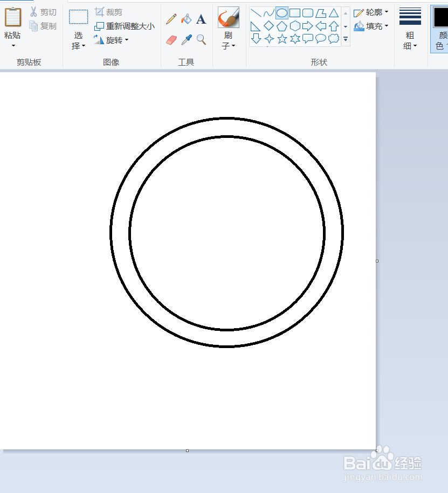Select the Color picker eyedropper tool

point(186,40)
